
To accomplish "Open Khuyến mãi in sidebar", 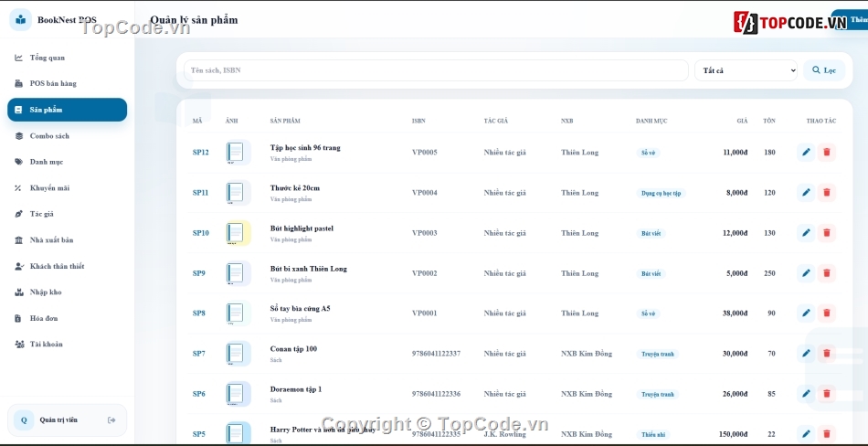I will point(67,188).
